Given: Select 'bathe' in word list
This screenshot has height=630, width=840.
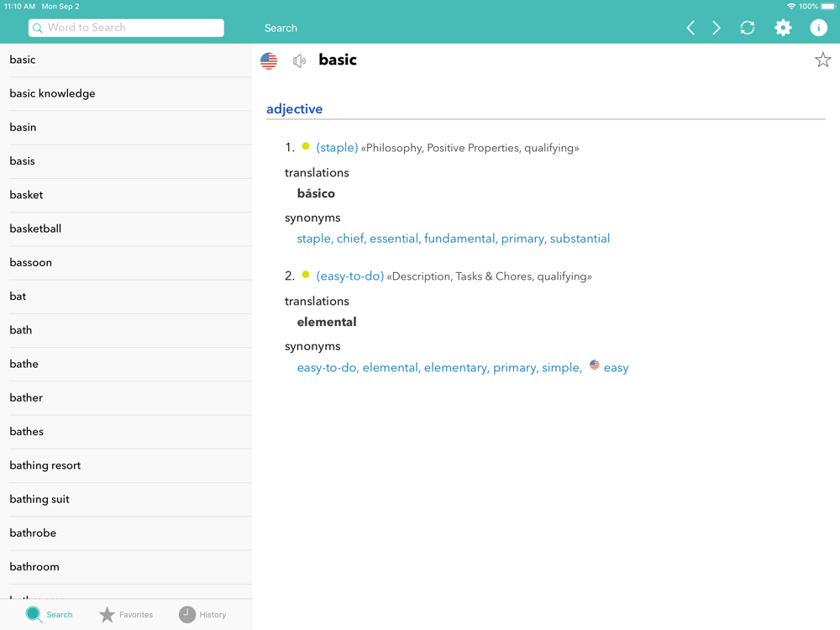Looking at the screenshot, I should pyautogui.click(x=126, y=364).
